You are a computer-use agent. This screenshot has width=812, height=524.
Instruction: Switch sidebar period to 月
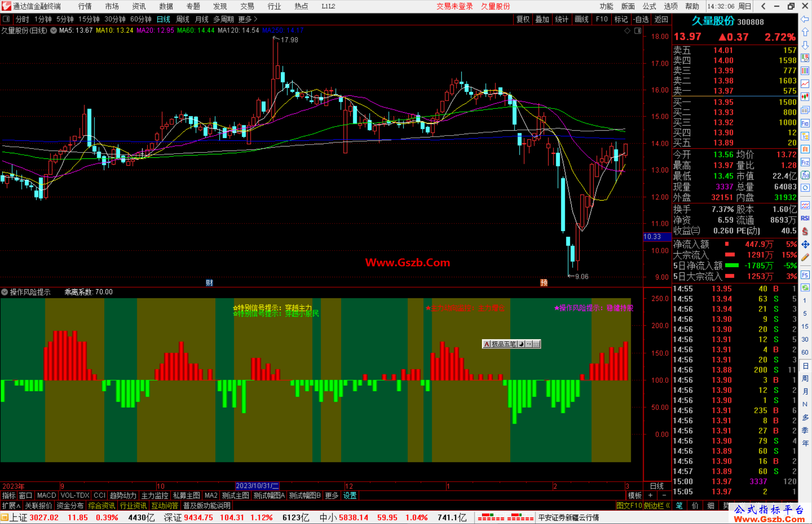805,391
